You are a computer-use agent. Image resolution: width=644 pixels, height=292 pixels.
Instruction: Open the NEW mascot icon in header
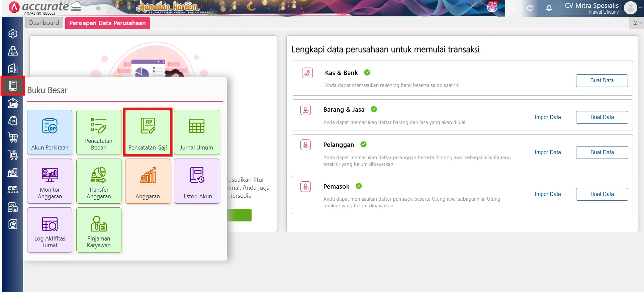pyautogui.click(x=492, y=7)
